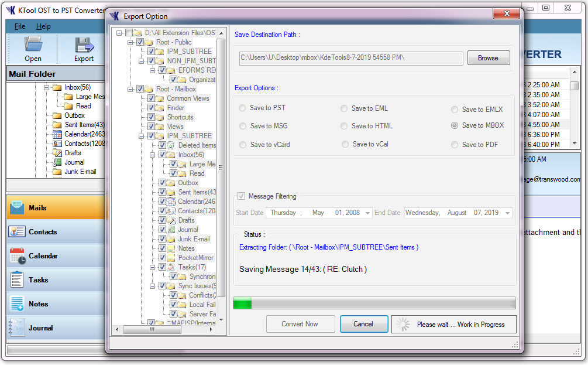Screen dimensions: 588x365
Task: Select the Tasks sidebar icon
Action: (17, 279)
